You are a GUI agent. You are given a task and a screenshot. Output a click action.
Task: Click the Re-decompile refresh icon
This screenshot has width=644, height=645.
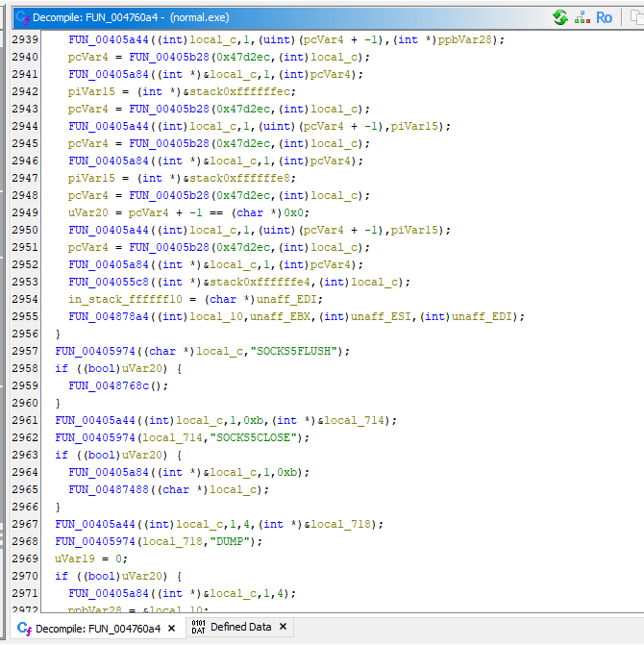tap(560, 16)
